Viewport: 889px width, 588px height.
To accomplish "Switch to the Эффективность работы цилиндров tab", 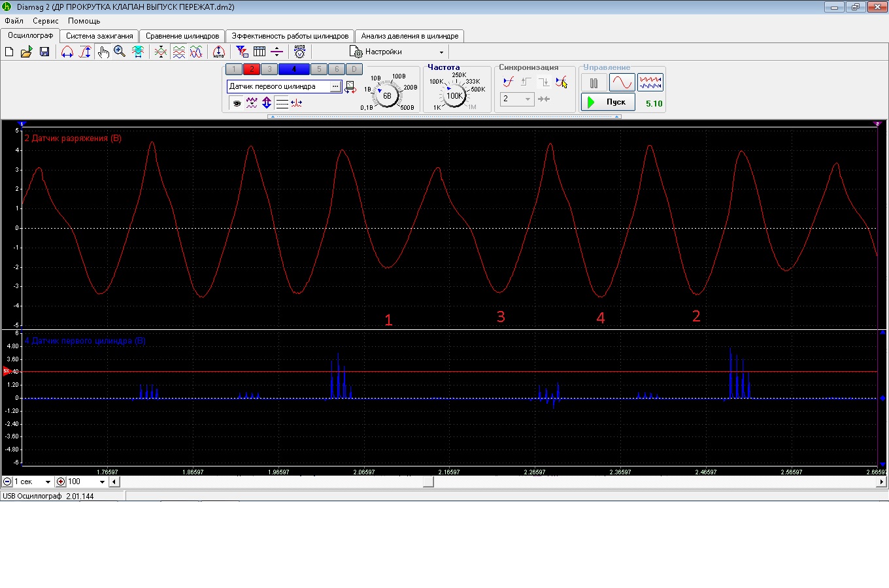I will coord(290,36).
